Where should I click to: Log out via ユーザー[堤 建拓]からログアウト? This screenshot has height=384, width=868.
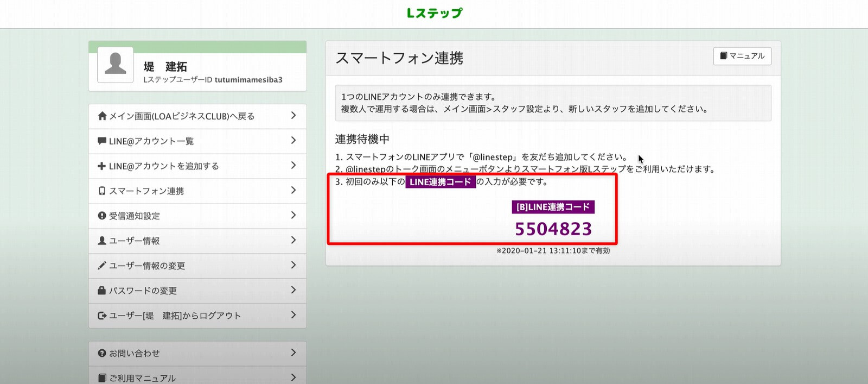pyautogui.click(x=197, y=316)
